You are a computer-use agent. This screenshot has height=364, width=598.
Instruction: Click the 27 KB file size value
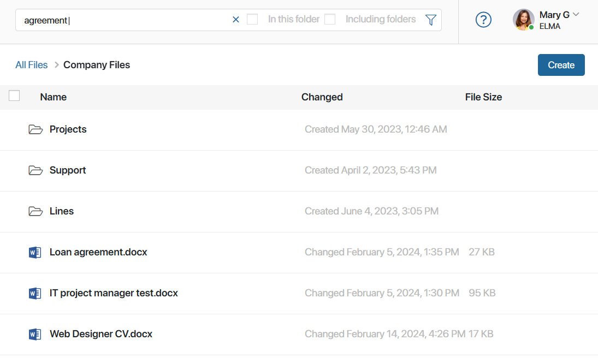pyautogui.click(x=481, y=252)
